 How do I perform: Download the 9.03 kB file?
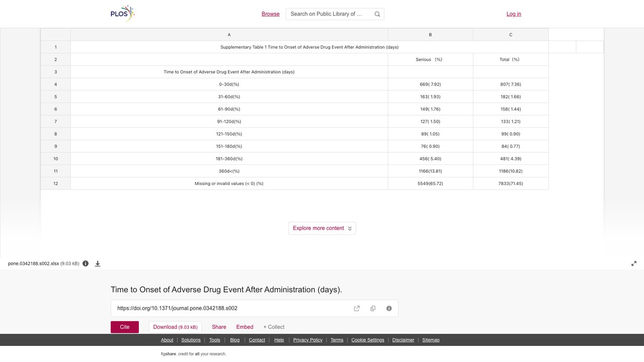pyautogui.click(x=175, y=327)
